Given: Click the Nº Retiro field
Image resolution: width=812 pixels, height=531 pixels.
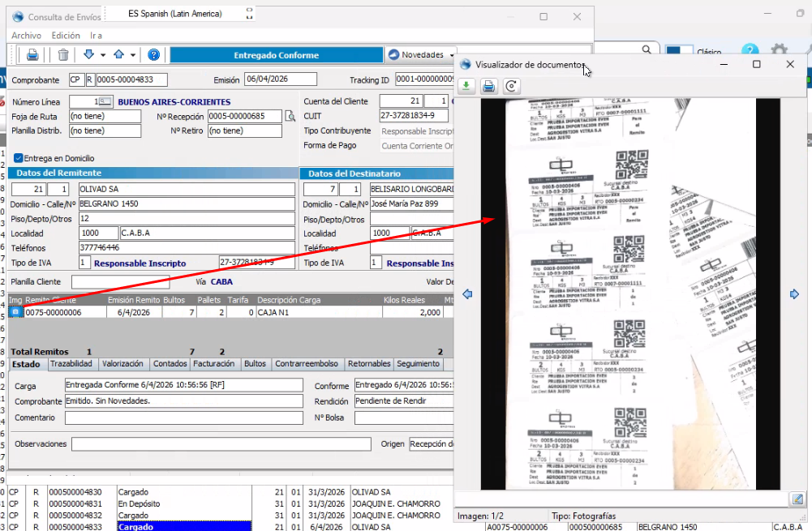Looking at the screenshot, I should pos(245,131).
